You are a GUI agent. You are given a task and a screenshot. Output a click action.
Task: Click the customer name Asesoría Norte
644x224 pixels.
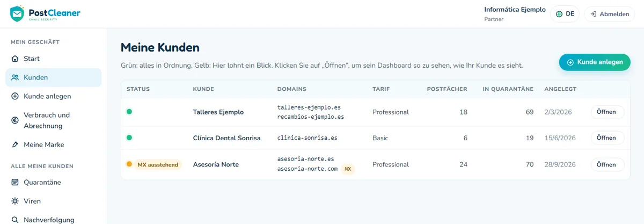point(216,164)
